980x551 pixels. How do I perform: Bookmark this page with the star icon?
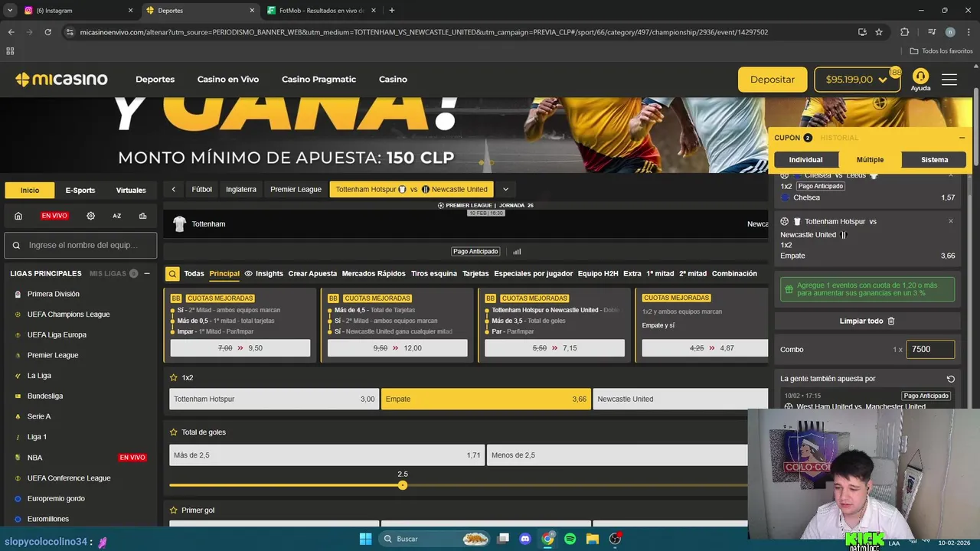coord(879,32)
